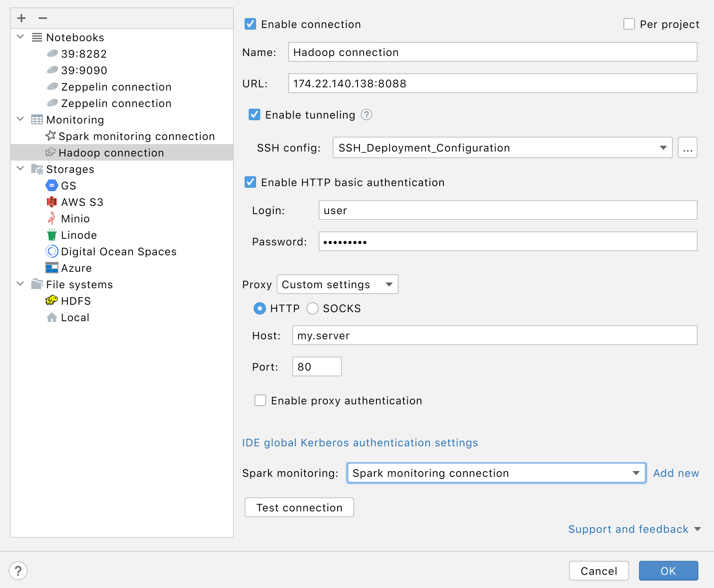Screen dimensions: 714x588
Task: Check the Per project checkbox
Action: pos(629,24)
